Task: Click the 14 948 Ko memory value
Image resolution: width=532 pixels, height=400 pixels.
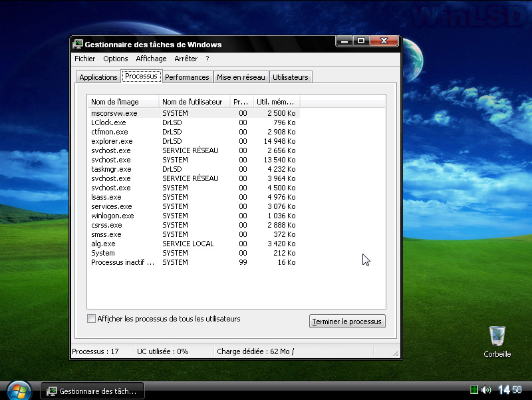Action: click(x=279, y=141)
